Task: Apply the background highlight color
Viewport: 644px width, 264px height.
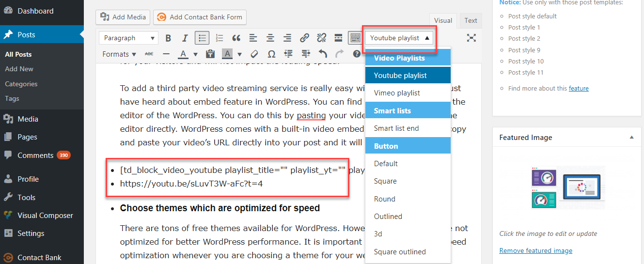Action: (x=227, y=54)
